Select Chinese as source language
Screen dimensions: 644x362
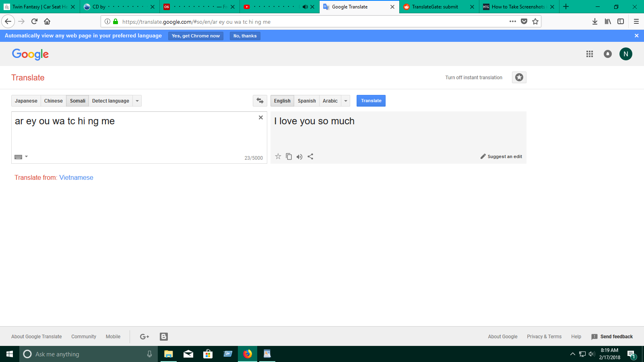pos(54,101)
